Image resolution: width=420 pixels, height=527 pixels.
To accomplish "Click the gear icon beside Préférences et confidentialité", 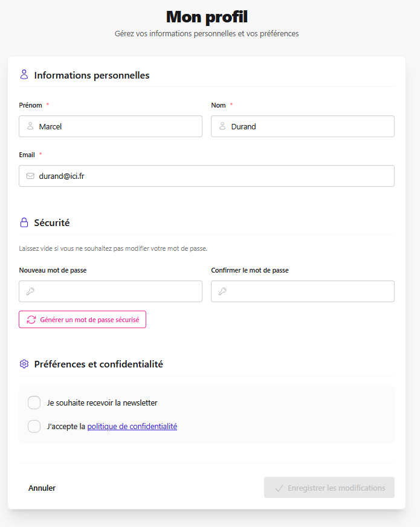I will point(24,364).
